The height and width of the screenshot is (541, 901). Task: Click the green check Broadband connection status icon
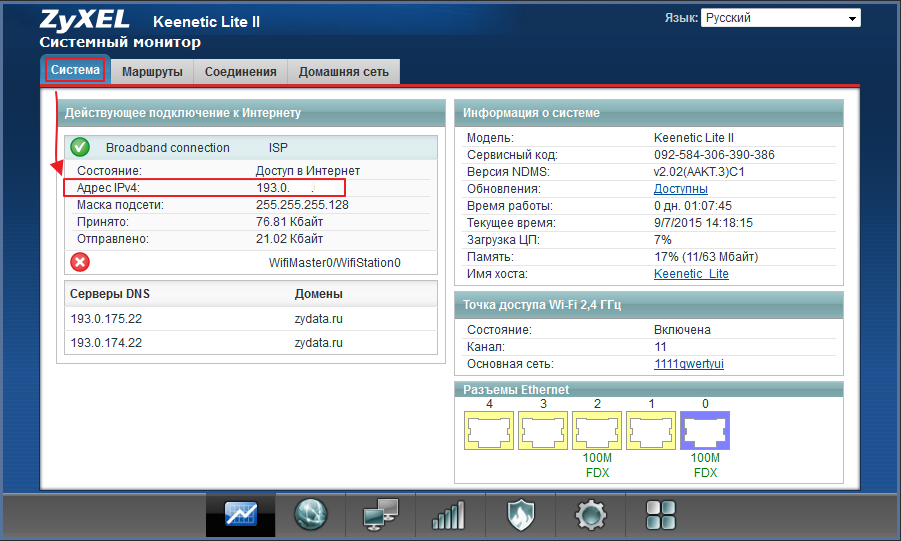tap(80, 147)
